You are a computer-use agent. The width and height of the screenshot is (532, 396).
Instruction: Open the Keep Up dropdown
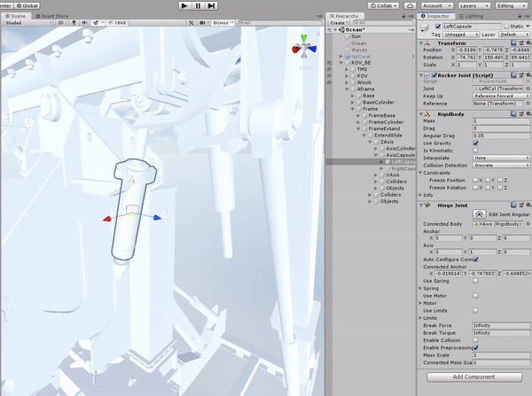(x=501, y=96)
